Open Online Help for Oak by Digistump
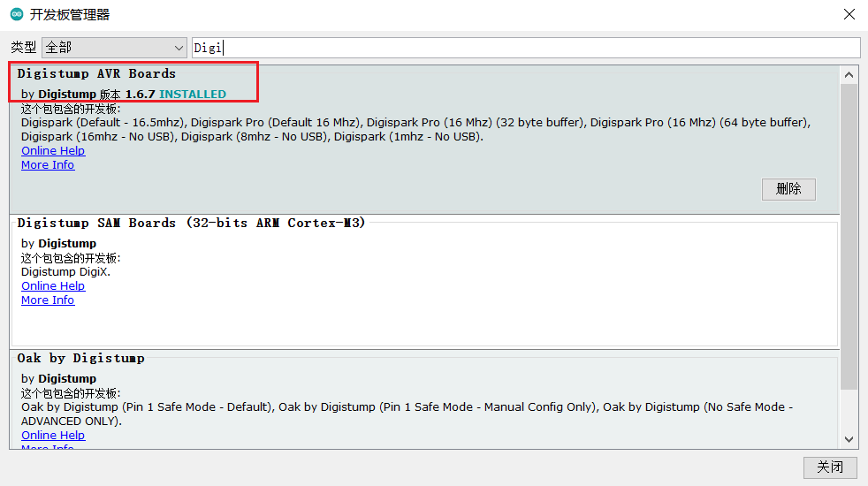 53,435
